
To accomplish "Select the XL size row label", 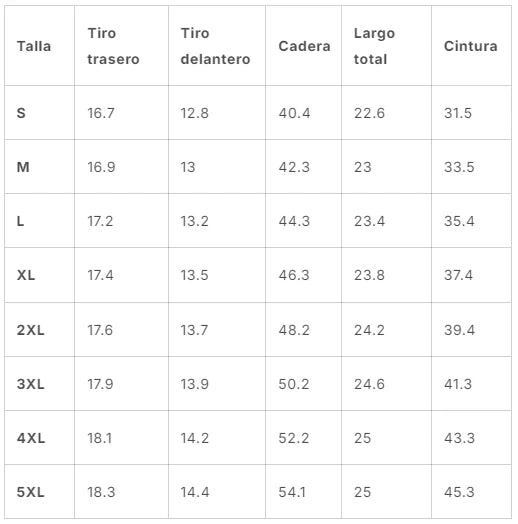I will 26,275.
